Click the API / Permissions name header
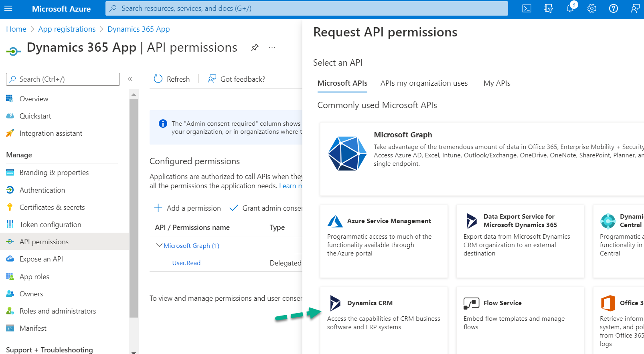Image resolution: width=644 pixels, height=354 pixels. (x=192, y=227)
